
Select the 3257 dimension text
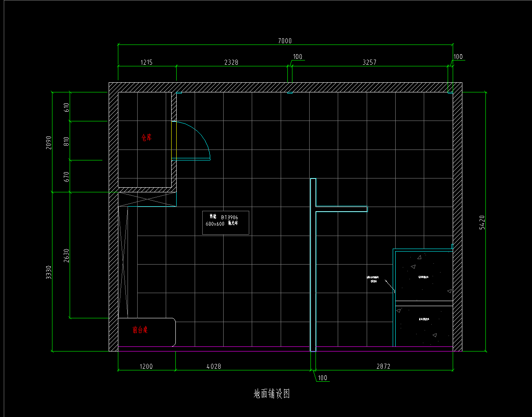pos(369,62)
